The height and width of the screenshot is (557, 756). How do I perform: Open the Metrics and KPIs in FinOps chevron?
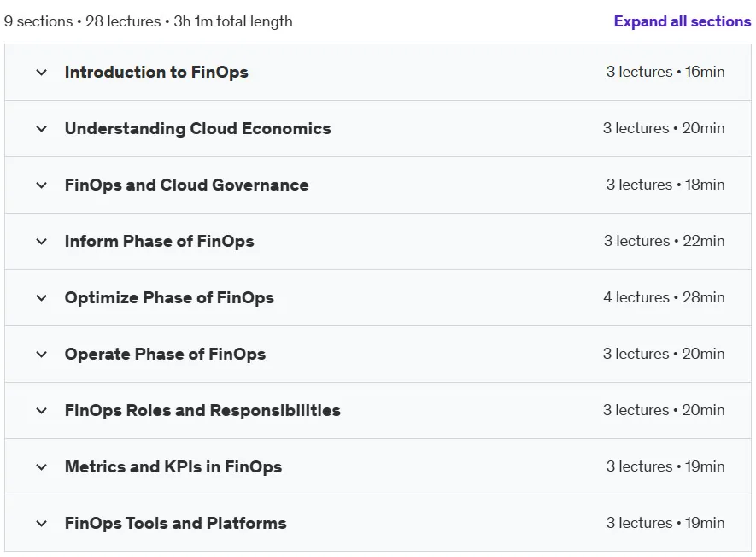(42, 468)
